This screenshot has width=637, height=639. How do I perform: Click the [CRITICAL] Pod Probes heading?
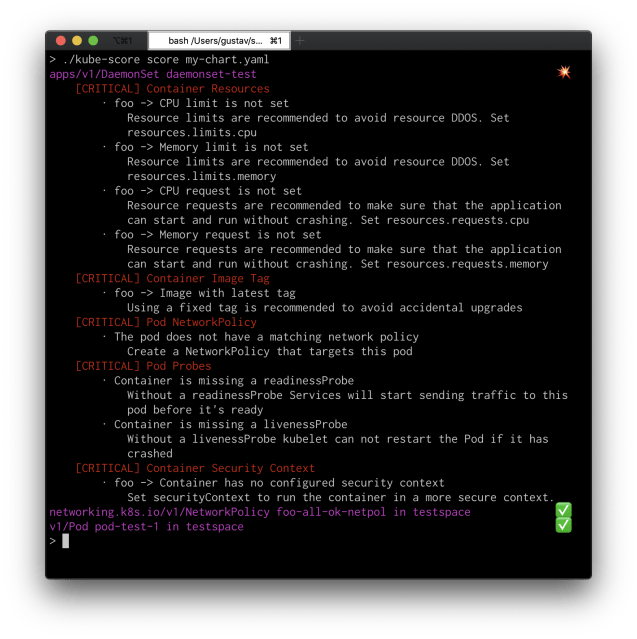pyautogui.click(x=143, y=366)
